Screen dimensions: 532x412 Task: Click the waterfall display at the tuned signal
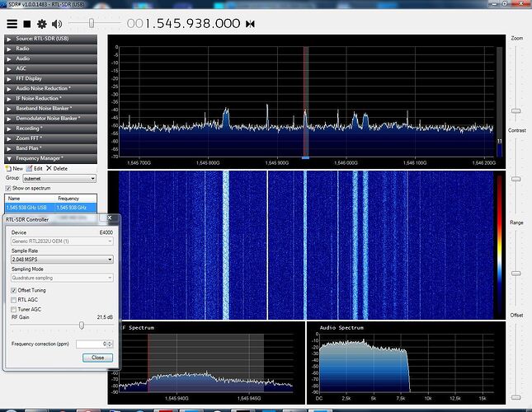coord(305,246)
